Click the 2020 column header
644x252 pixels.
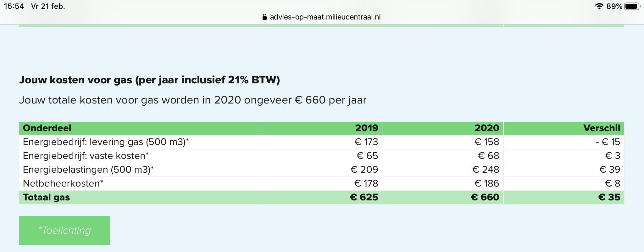click(x=487, y=128)
